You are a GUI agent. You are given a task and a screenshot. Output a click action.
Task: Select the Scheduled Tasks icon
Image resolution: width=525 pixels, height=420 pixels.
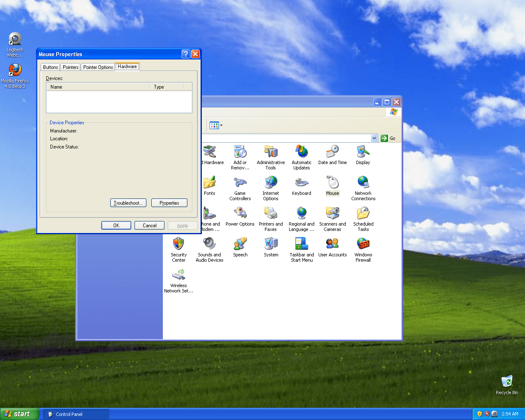(363, 219)
